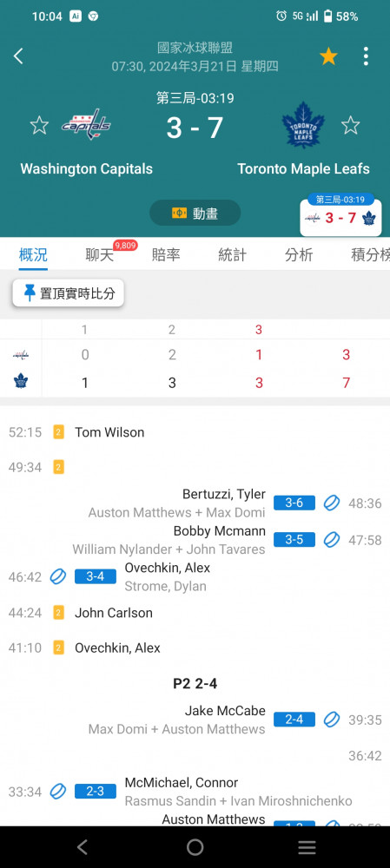Tap the Toronto Maple Leafs team logo
The width and height of the screenshot is (390, 868).
(303, 124)
